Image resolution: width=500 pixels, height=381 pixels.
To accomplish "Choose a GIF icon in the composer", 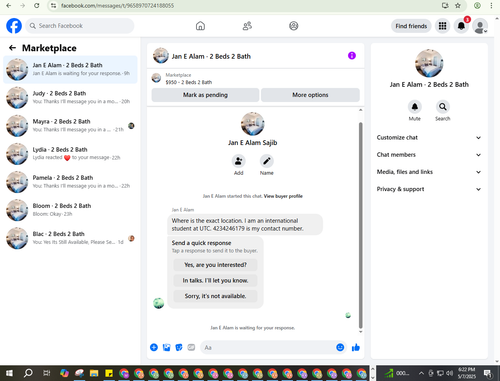I will pos(191,347).
